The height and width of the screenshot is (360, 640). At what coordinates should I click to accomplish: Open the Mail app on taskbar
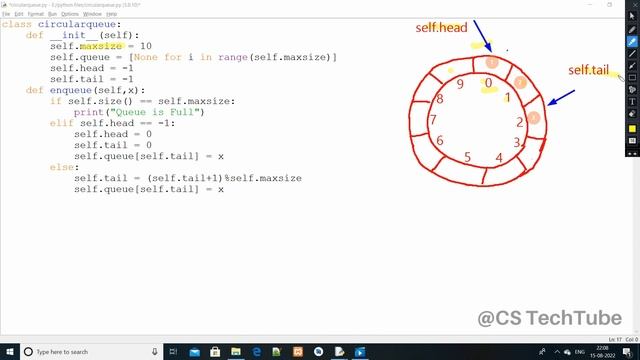[195, 352]
